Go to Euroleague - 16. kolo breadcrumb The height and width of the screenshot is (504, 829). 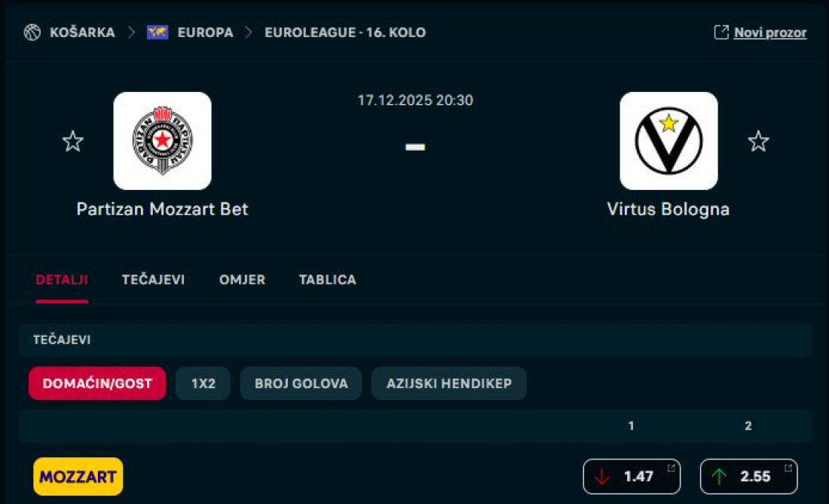[x=345, y=32]
